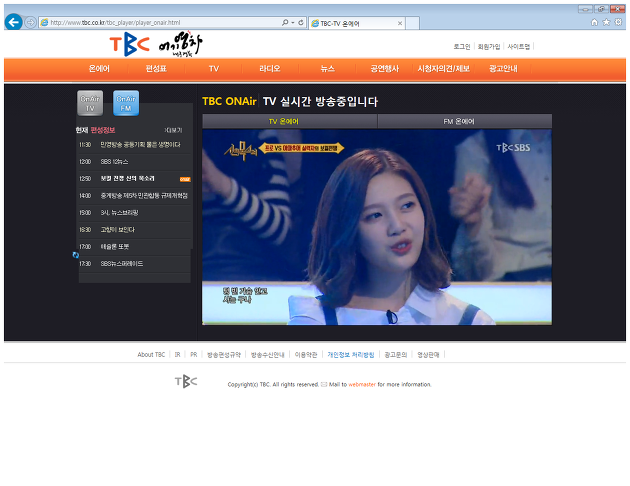Select the 14:00 schedule row

pyautogui.click(x=134, y=196)
